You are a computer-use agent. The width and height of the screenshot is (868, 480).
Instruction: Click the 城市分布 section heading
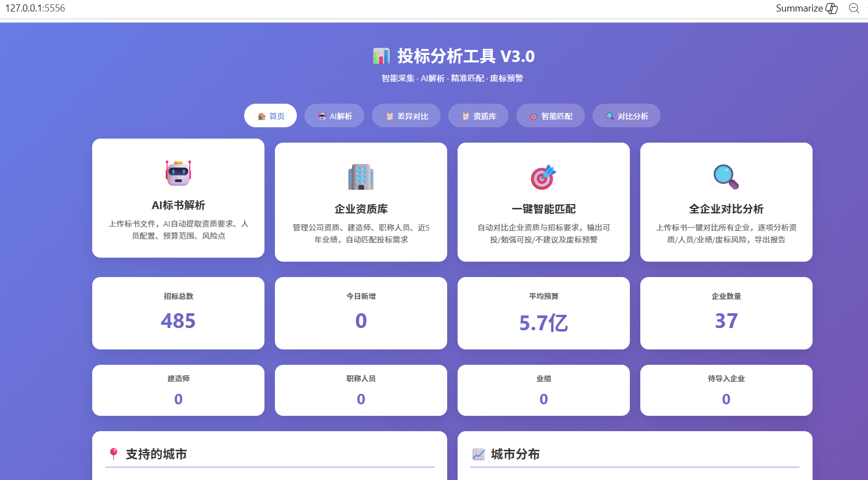pyautogui.click(x=515, y=454)
